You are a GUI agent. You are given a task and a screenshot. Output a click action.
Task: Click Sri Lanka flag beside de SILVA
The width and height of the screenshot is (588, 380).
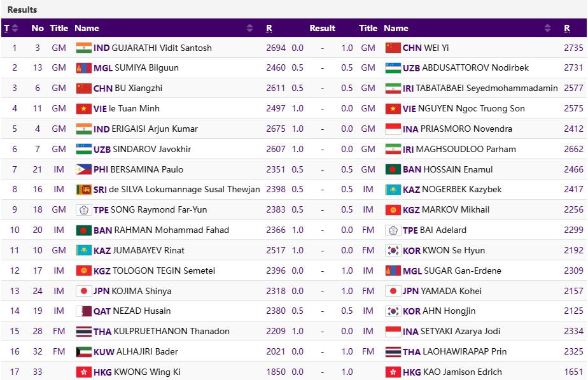(83, 190)
